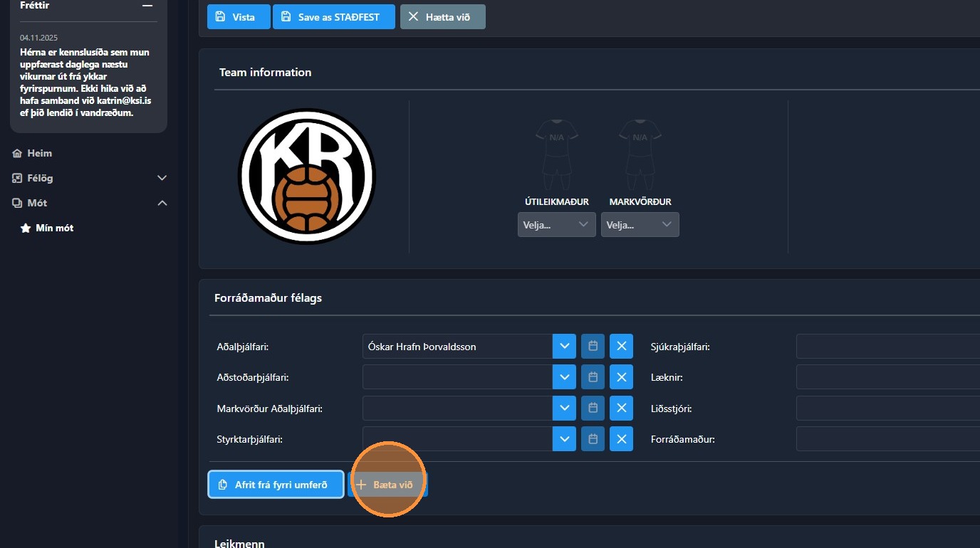This screenshot has height=548, width=980.
Task: Click the Aðalþjálfari name field
Action: click(457, 347)
